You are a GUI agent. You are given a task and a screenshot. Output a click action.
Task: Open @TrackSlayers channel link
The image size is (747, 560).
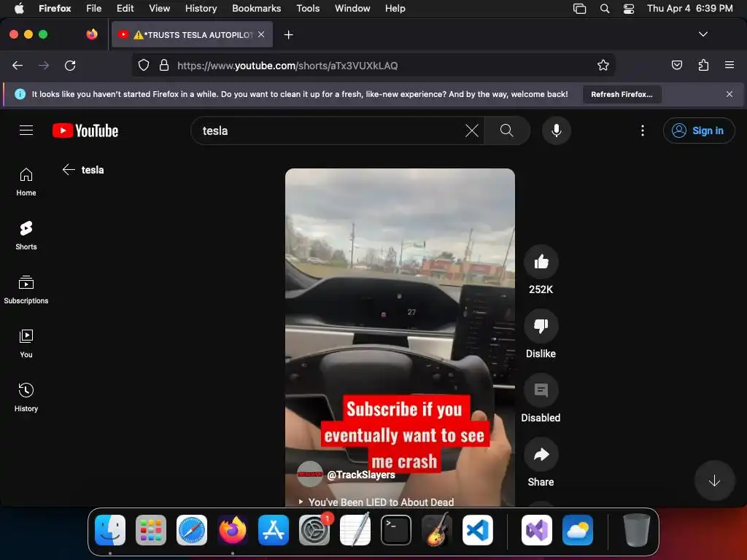click(361, 475)
